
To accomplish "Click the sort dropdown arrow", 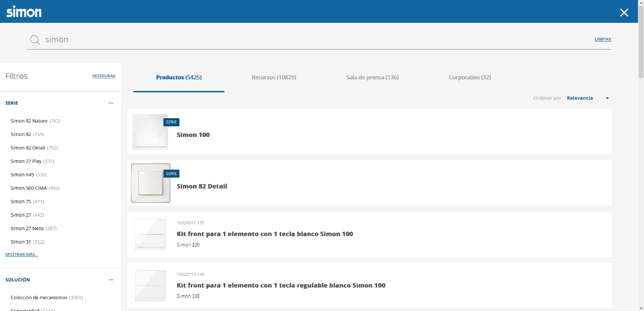I will [607, 98].
